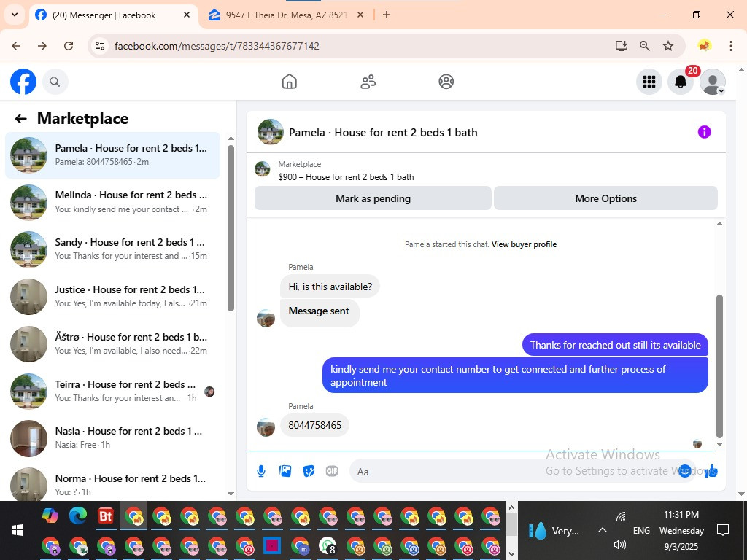Show hidden system tray icons chevron
Screen dimensions: 747x560
point(602,531)
